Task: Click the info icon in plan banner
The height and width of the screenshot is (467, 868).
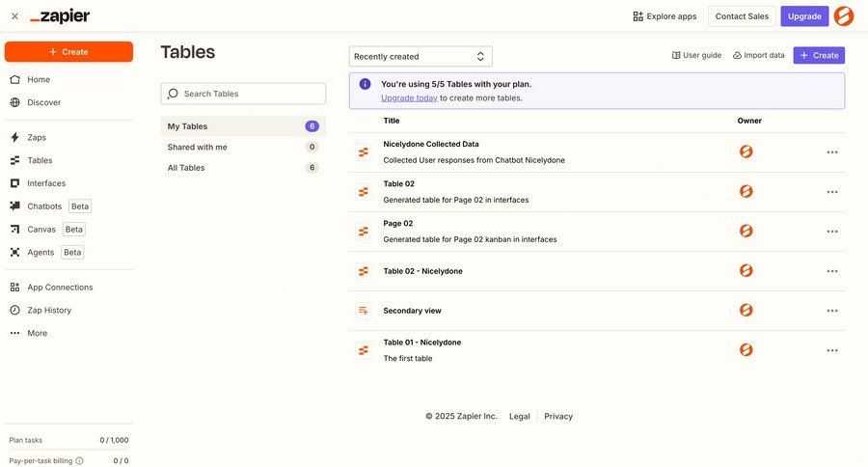Action: point(365,84)
